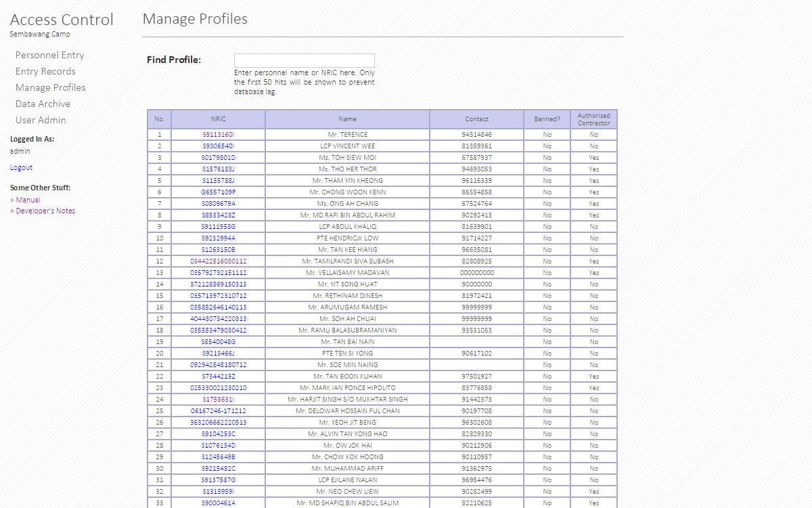Click the NRIC column header

tap(218, 119)
